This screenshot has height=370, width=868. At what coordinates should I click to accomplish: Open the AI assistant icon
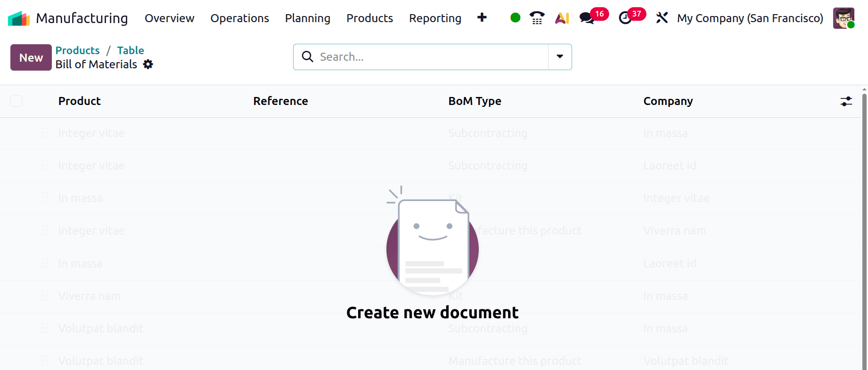point(562,18)
